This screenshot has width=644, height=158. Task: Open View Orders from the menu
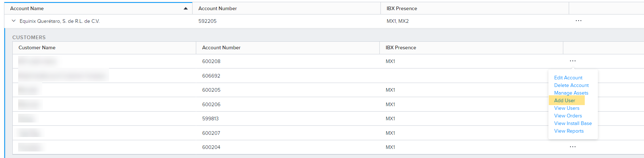[568, 116]
